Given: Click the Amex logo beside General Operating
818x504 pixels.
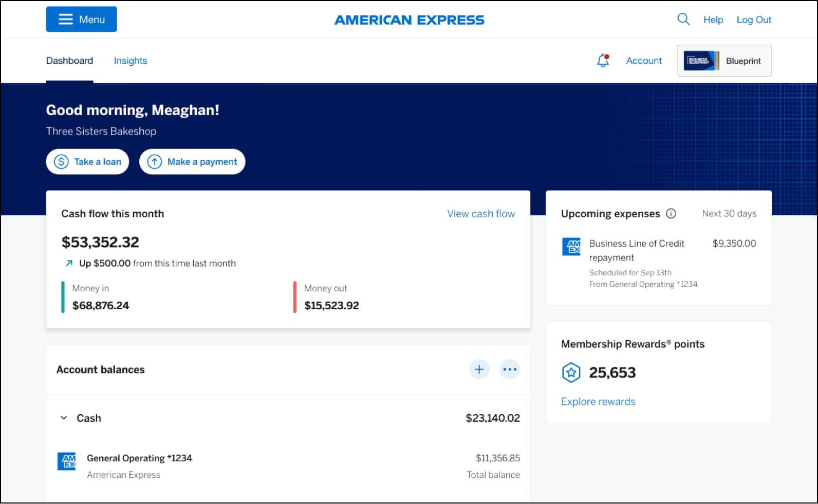Looking at the screenshot, I should pyautogui.click(x=67, y=461).
